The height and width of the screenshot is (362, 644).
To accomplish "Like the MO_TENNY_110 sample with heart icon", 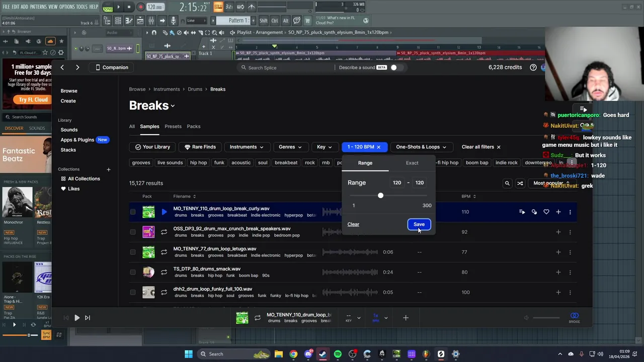I will (546, 212).
